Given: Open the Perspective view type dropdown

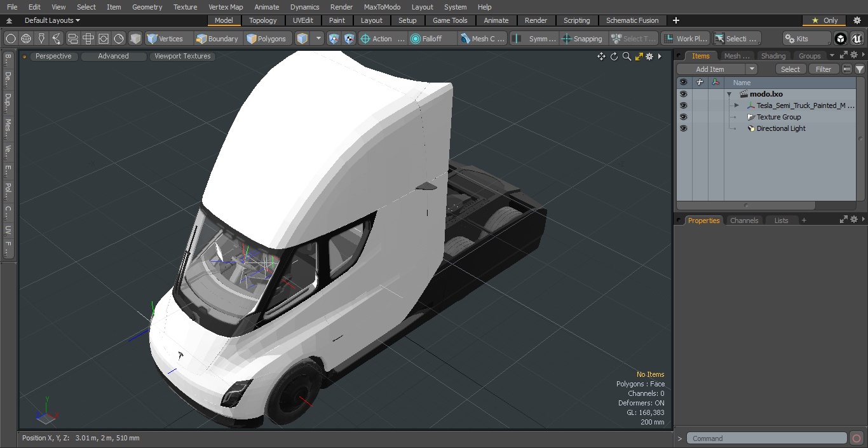Looking at the screenshot, I should 54,56.
